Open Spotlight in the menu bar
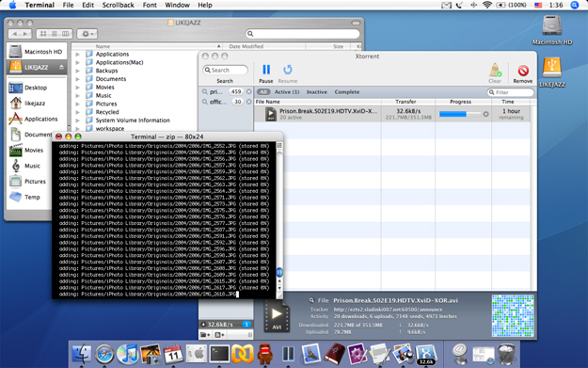This screenshot has height=368, width=588. (575, 5)
